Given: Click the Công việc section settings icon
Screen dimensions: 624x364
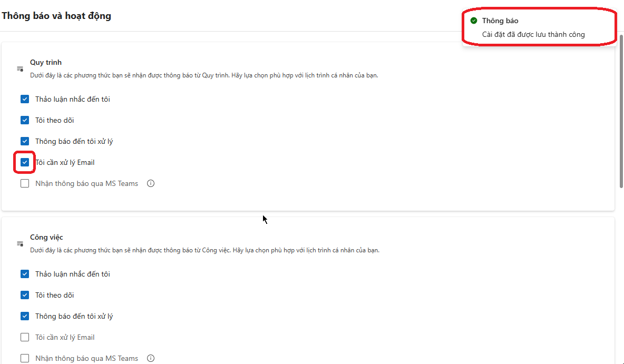Looking at the screenshot, I should pos(20,244).
